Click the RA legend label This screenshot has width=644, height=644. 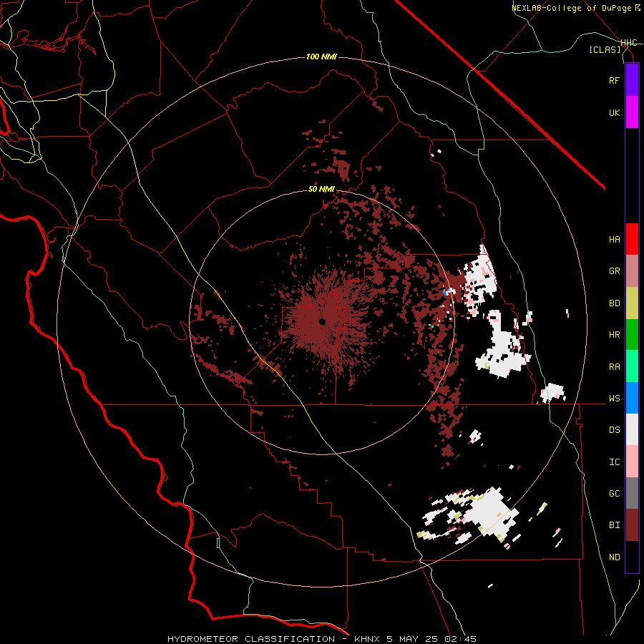[x=614, y=367]
